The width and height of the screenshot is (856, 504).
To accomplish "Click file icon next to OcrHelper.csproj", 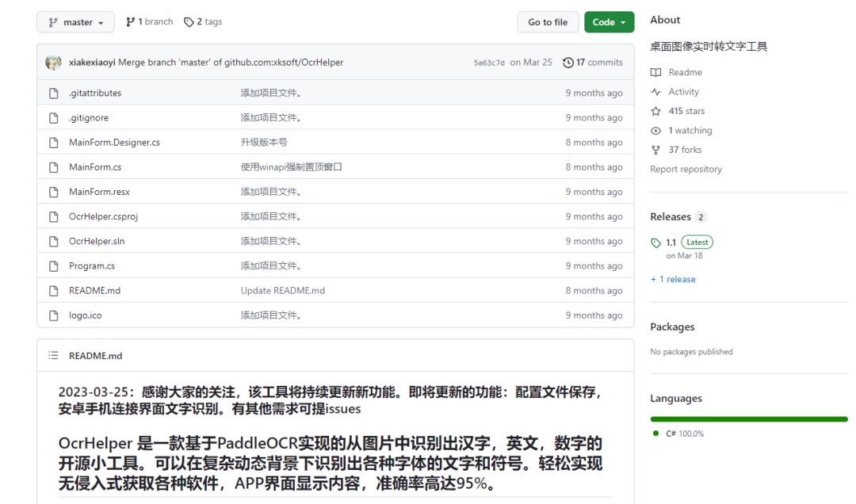I will [x=54, y=217].
